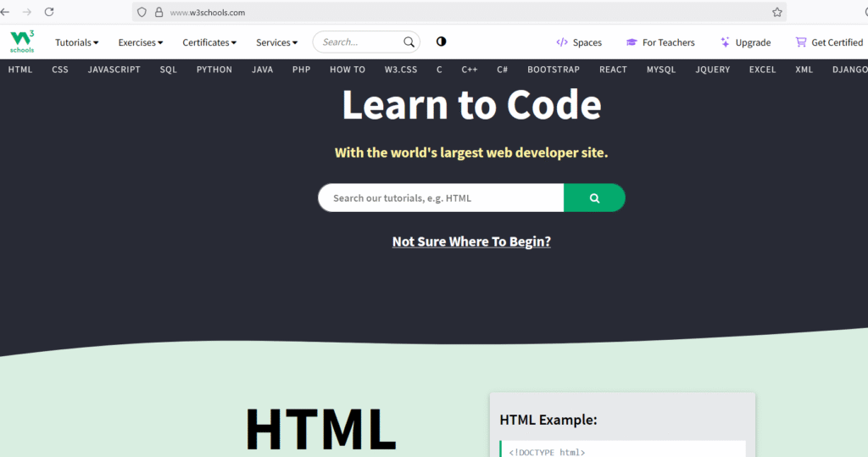
Task: Click the large HTML heading
Action: pos(321,429)
